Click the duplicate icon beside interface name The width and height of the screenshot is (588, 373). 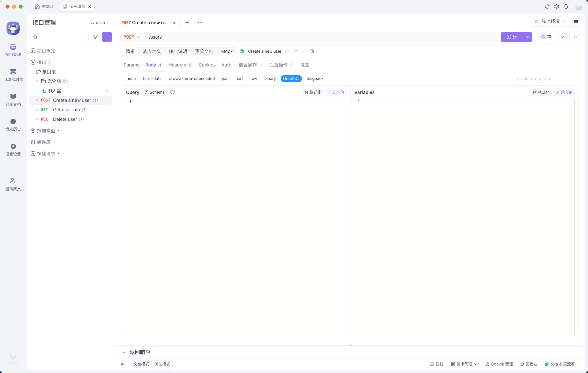296,51
